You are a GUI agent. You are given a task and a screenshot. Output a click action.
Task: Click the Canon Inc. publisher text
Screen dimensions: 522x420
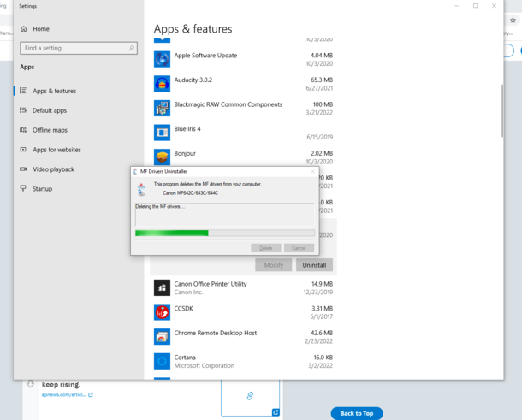[x=188, y=293]
